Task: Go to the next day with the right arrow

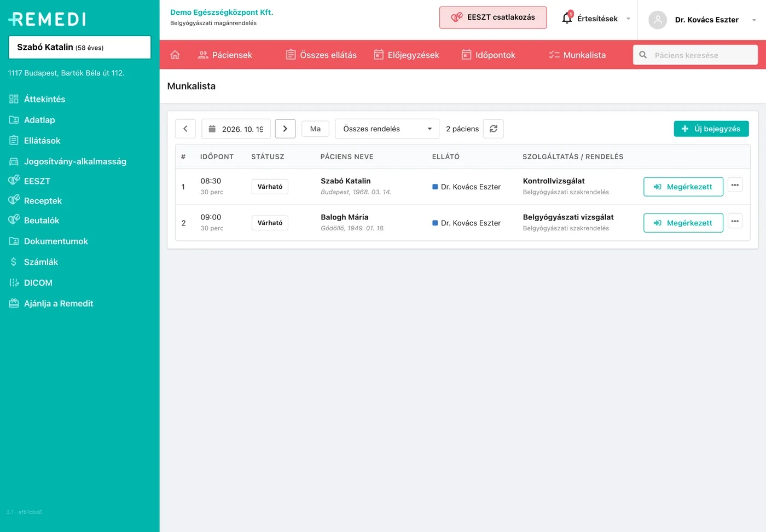Action: (x=285, y=129)
